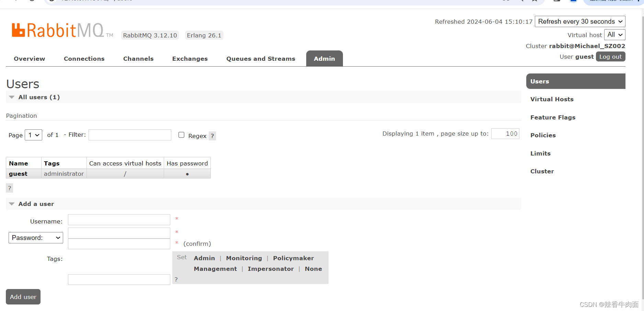Switch to the Connections tab
The height and width of the screenshot is (311, 644).
click(x=84, y=59)
